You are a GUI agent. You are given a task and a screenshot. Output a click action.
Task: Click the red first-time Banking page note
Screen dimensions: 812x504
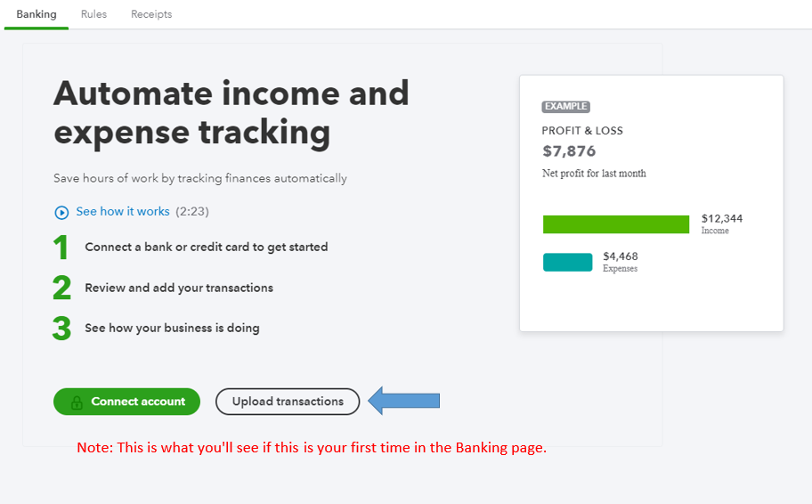[x=312, y=448]
